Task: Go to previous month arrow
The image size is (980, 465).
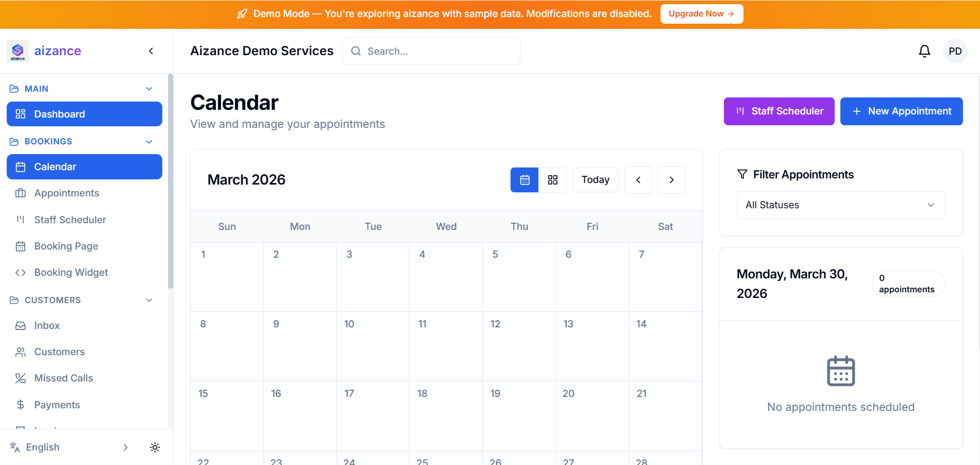Action: pos(638,180)
